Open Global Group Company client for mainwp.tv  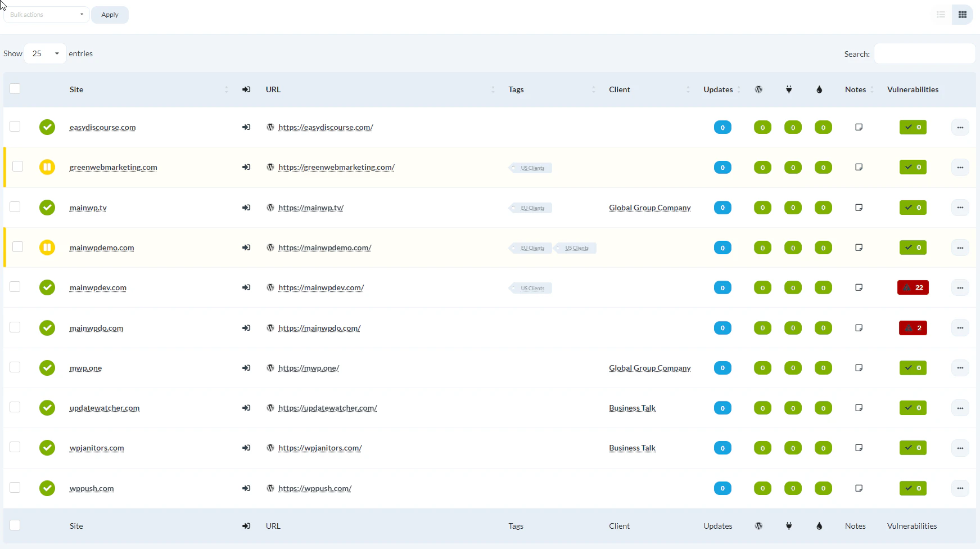tap(650, 208)
